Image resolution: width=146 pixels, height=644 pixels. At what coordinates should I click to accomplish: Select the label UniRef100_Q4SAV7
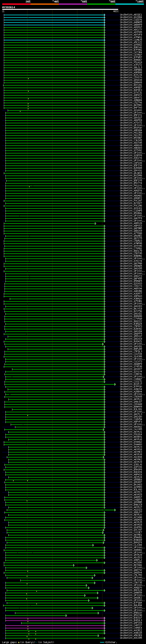click(x=131, y=369)
